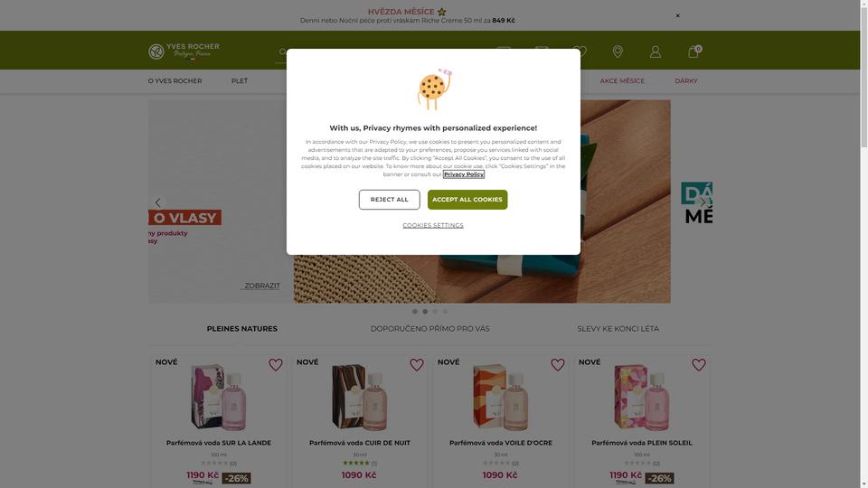Image resolution: width=868 pixels, height=488 pixels.
Task: Click the Reject All button
Action: tap(389, 200)
